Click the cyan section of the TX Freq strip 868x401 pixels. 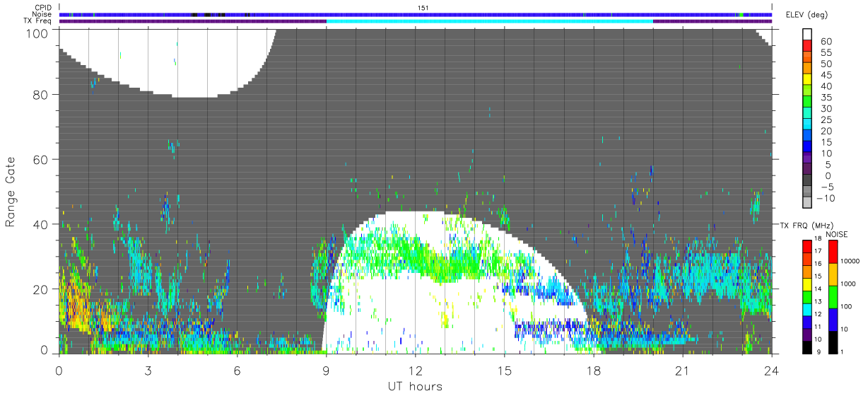490,21
